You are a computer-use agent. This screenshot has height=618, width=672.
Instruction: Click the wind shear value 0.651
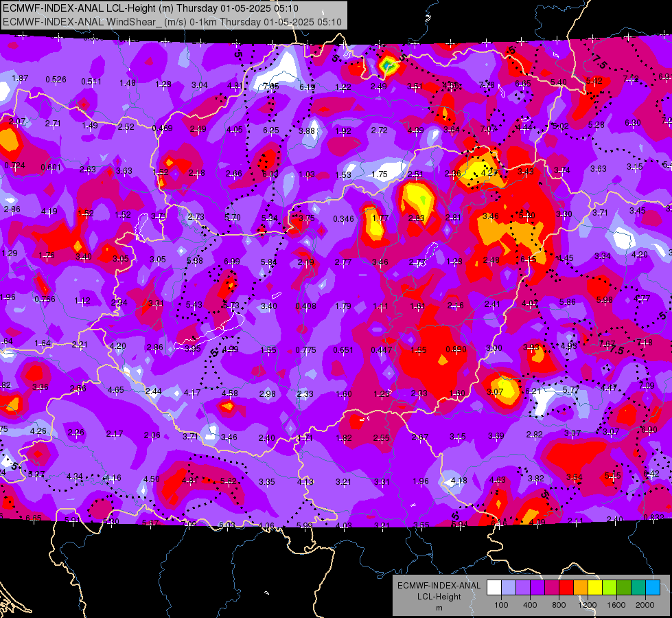[x=343, y=350]
